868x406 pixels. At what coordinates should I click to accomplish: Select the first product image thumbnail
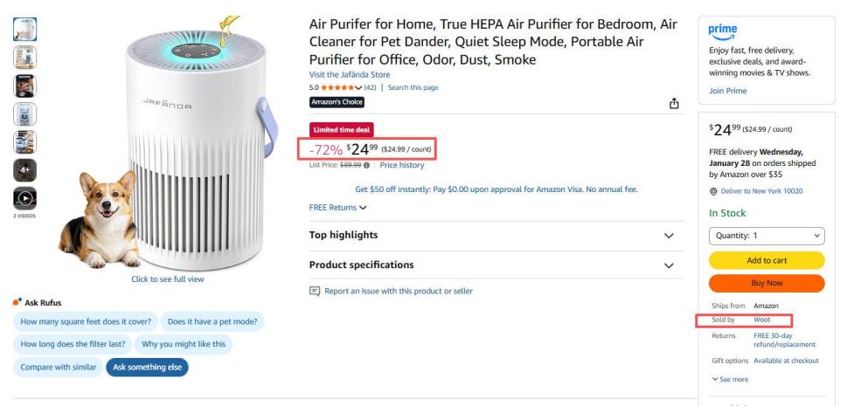click(24, 30)
